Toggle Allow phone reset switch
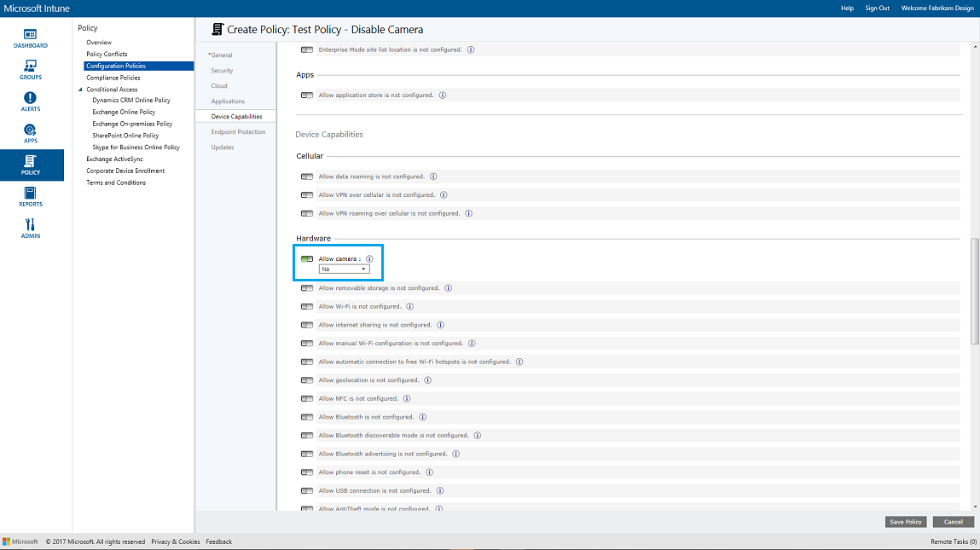This screenshot has height=550, width=980. [x=307, y=472]
